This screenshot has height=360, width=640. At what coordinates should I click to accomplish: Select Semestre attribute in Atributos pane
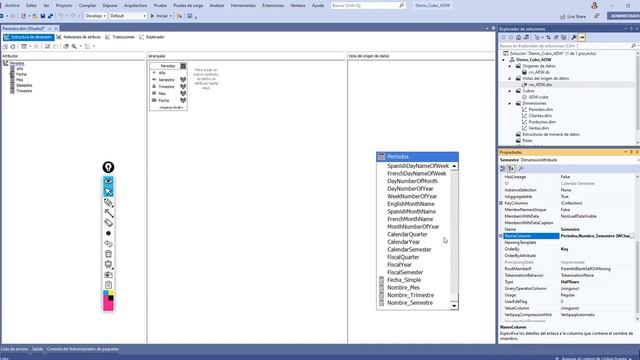(x=24, y=85)
